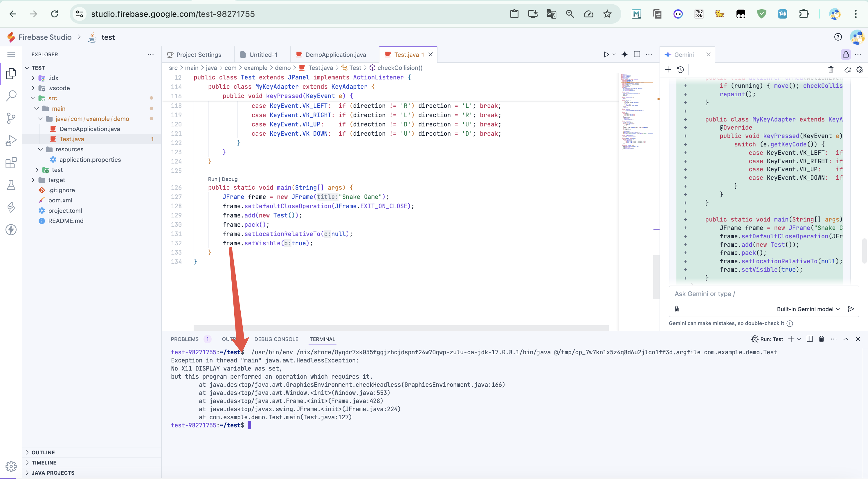Toggle the hamburger menu icon
868x479 pixels.
pyautogui.click(x=11, y=55)
